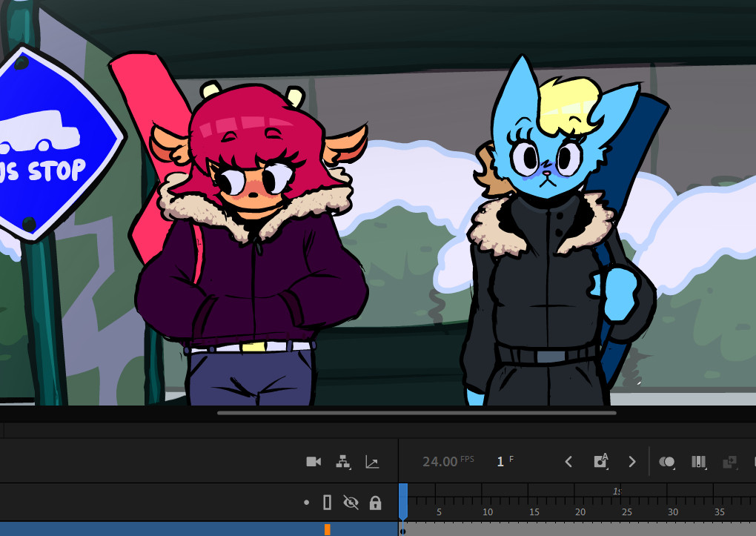Lock all layers with the padlock icon
The image size is (756, 536).
coord(375,503)
